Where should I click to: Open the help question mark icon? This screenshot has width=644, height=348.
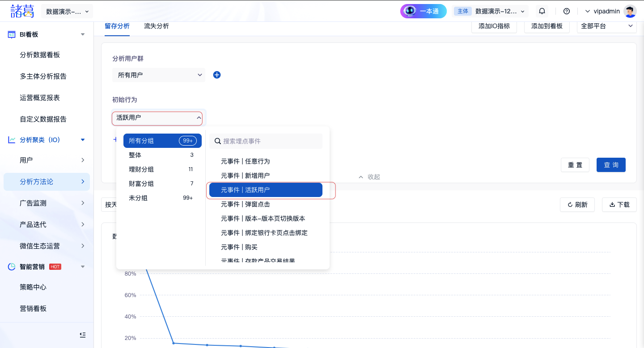click(567, 11)
